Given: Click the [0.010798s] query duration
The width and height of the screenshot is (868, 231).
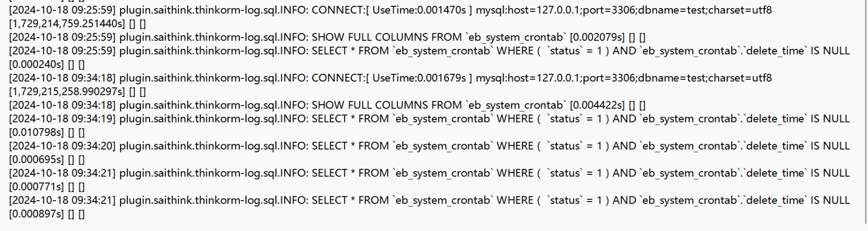Looking at the screenshot, I should tap(36, 132).
